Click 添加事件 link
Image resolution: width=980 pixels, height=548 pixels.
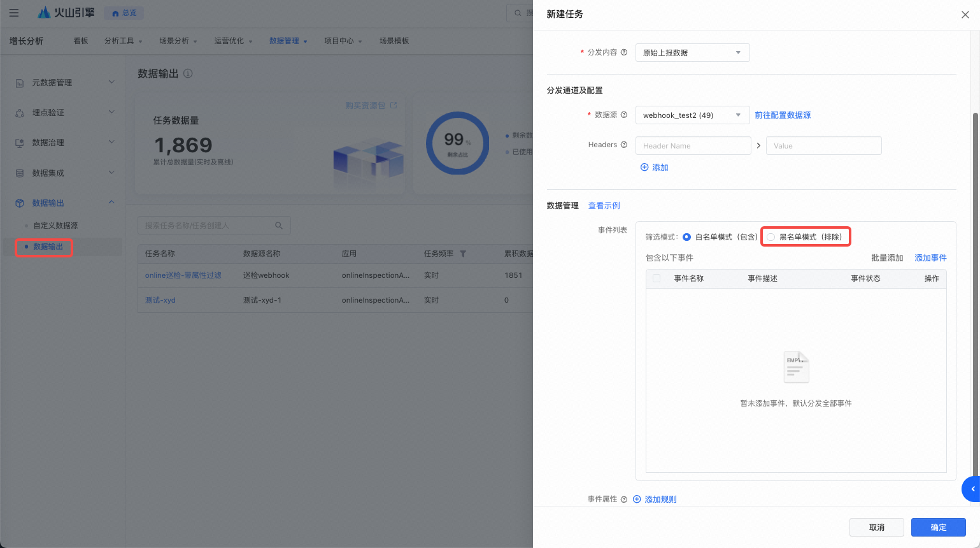click(x=930, y=258)
